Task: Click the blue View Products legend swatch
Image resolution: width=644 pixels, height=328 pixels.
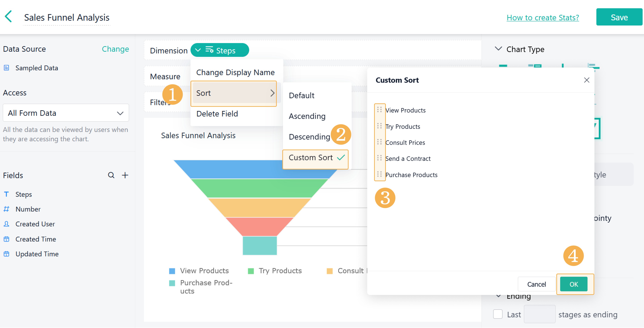Action: coord(172,271)
